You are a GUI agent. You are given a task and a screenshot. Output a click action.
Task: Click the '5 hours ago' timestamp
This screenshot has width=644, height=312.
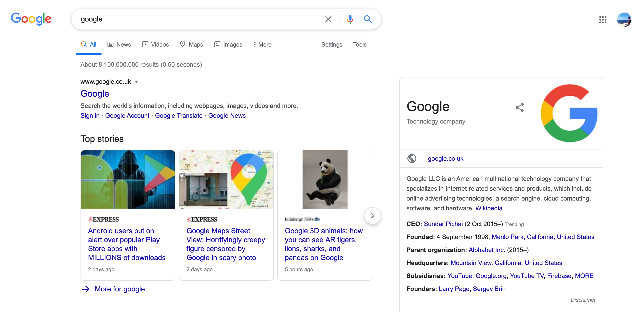tap(299, 270)
